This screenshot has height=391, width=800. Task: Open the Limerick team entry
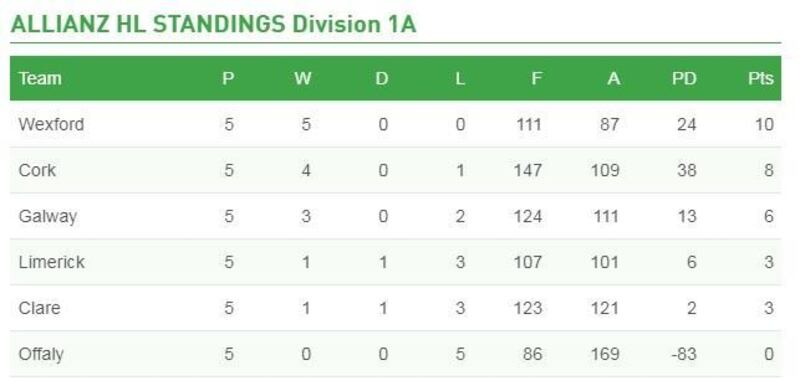tap(52, 262)
